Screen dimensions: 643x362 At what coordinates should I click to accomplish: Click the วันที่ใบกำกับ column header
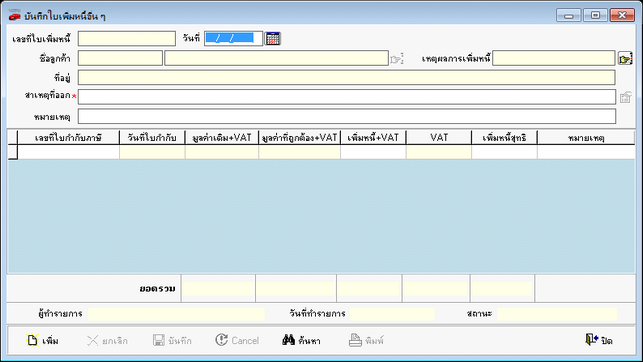[152, 138]
